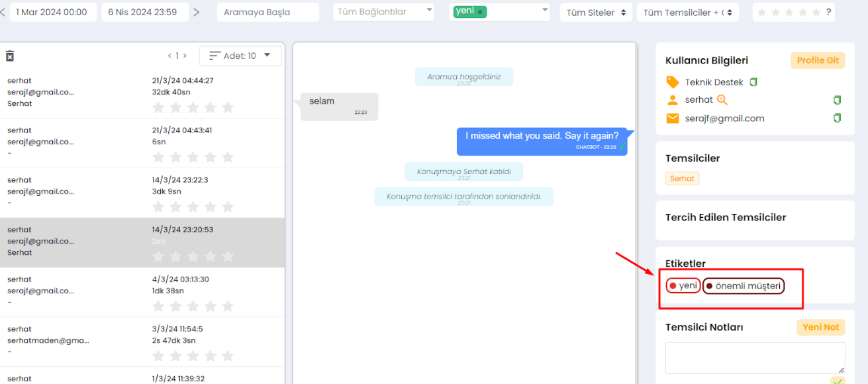
Task: Focus the Temsilci Notları text area
Action: click(x=755, y=358)
